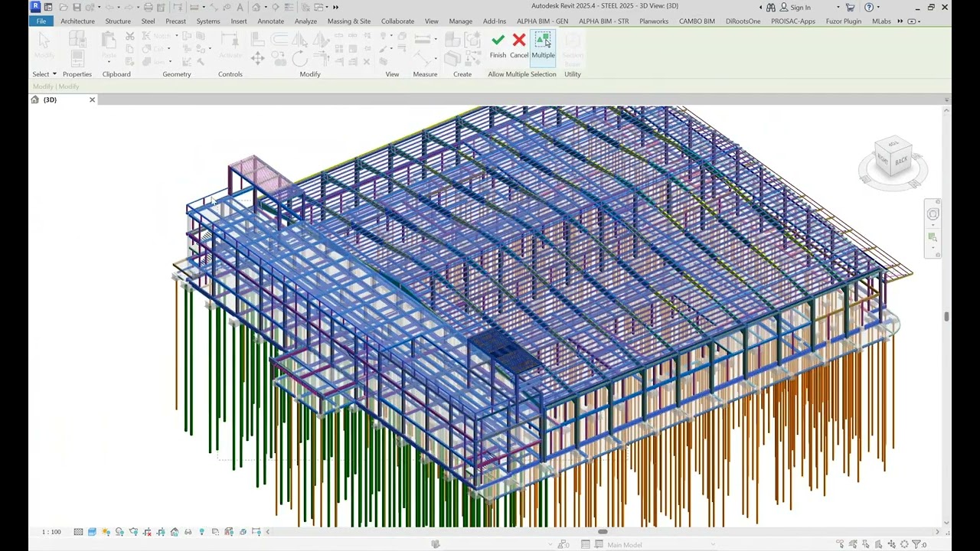Open the Precast ribbon tab
Screen dimensions: 980x551
click(175, 21)
